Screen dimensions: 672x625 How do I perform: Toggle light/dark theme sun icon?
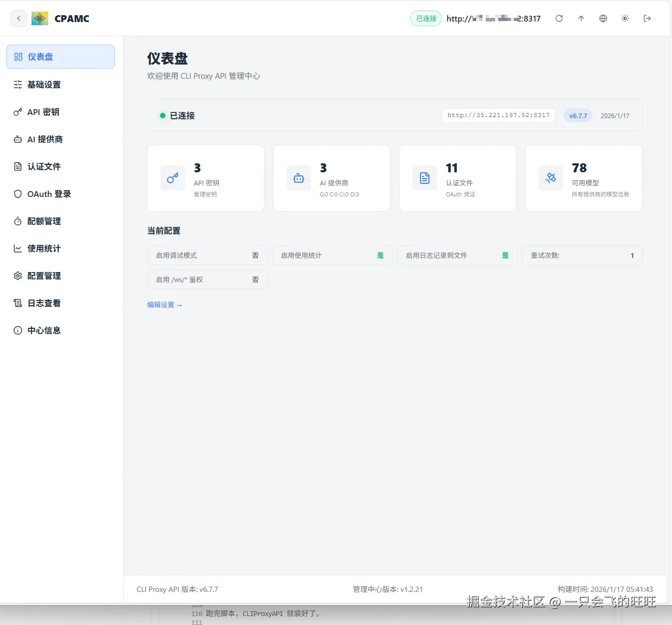(625, 18)
